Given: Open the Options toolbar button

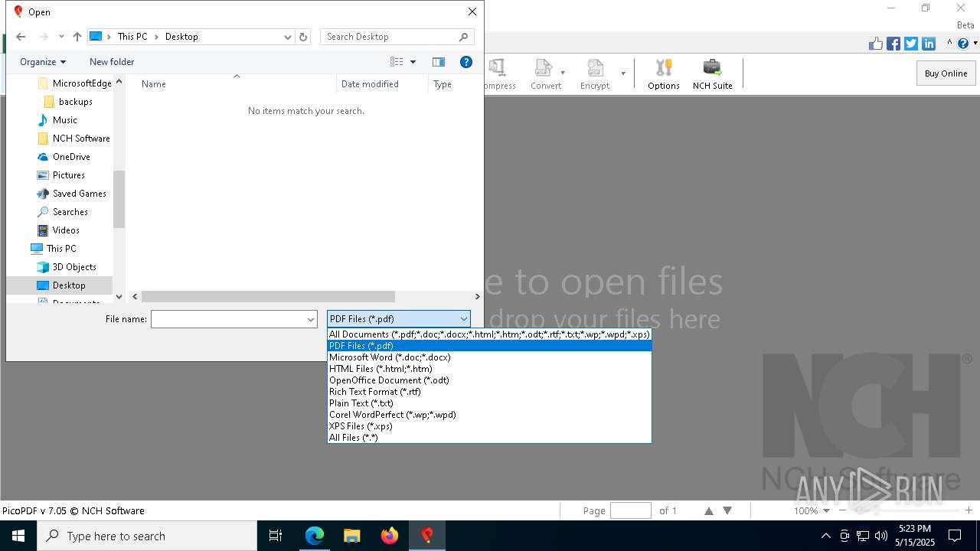Looking at the screenshot, I should pos(663,74).
